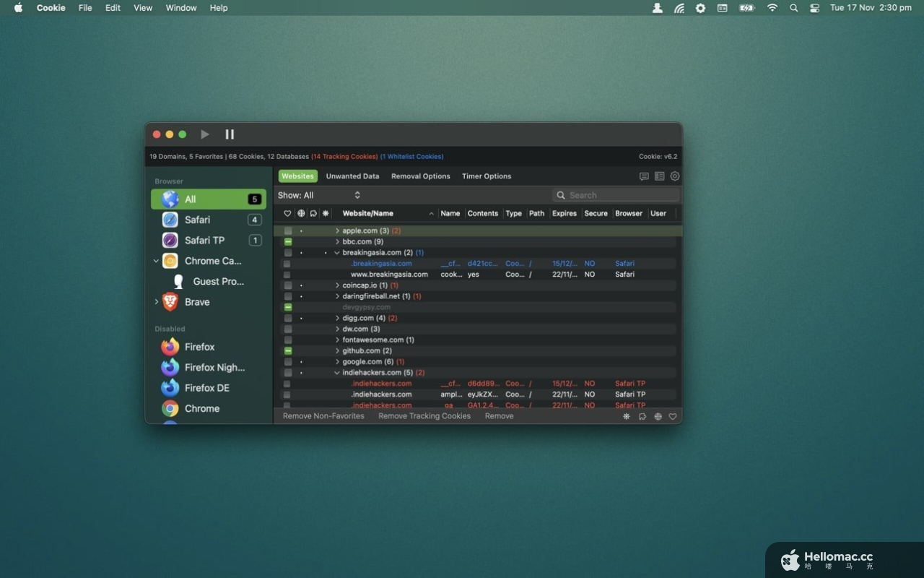Click the list layout icon beside gear
924x578 pixels.
tap(659, 176)
